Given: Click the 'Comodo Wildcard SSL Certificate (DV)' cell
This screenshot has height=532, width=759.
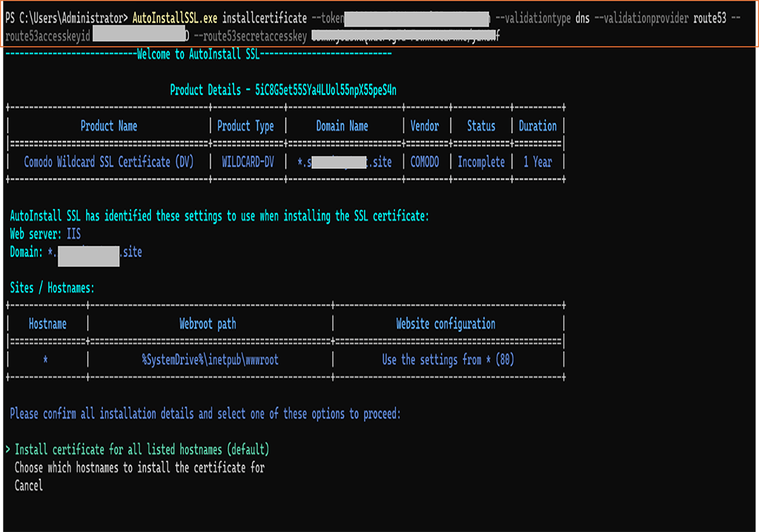Looking at the screenshot, I should 108,162.
